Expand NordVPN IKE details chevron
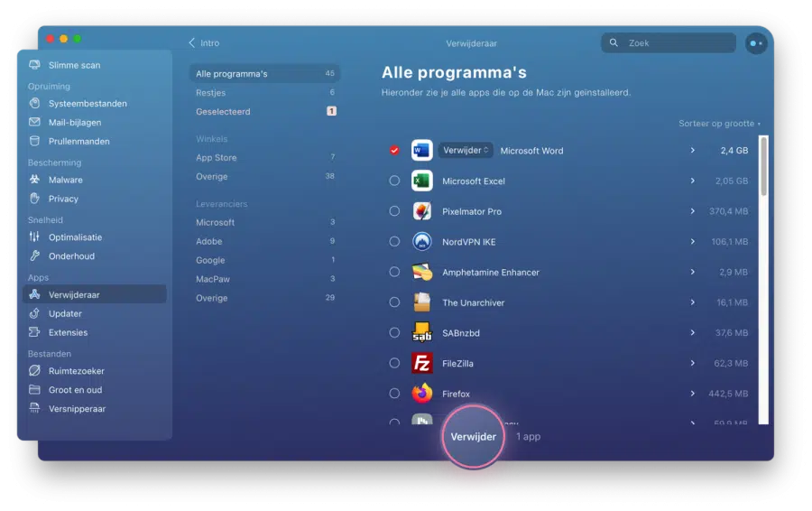Viewport: 812px width, 511px height. pos(692,242)
